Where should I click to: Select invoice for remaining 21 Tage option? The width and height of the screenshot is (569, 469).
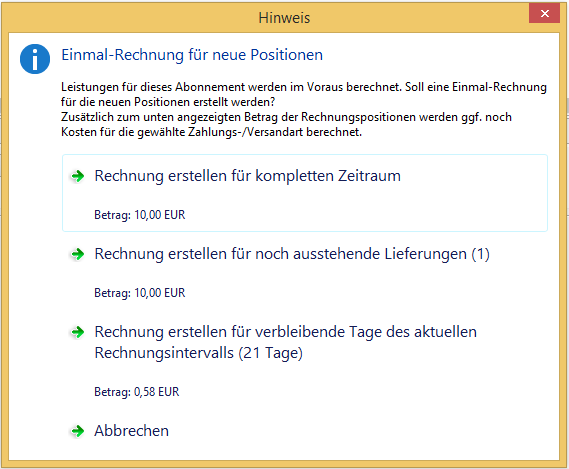(305, 359)
